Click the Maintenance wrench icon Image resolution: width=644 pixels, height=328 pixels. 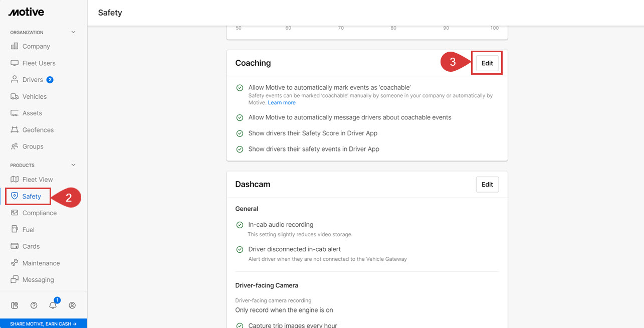[15, 263]
